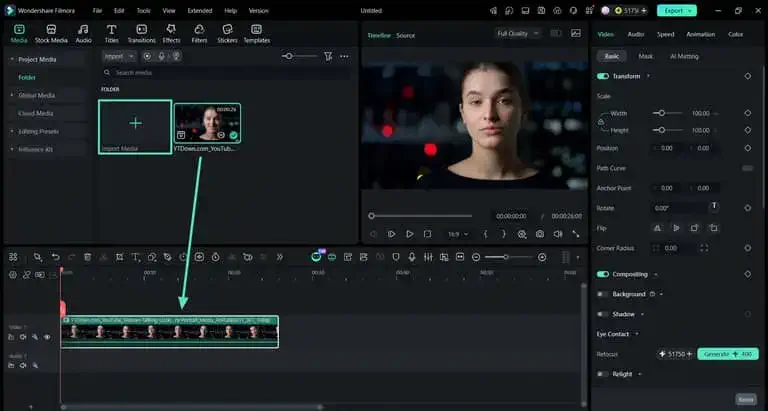Image resolution: width=768 pixels, height=411 pixels.
Task: Mute the Audio 1 track speaker
Action: tap(23, 365)
